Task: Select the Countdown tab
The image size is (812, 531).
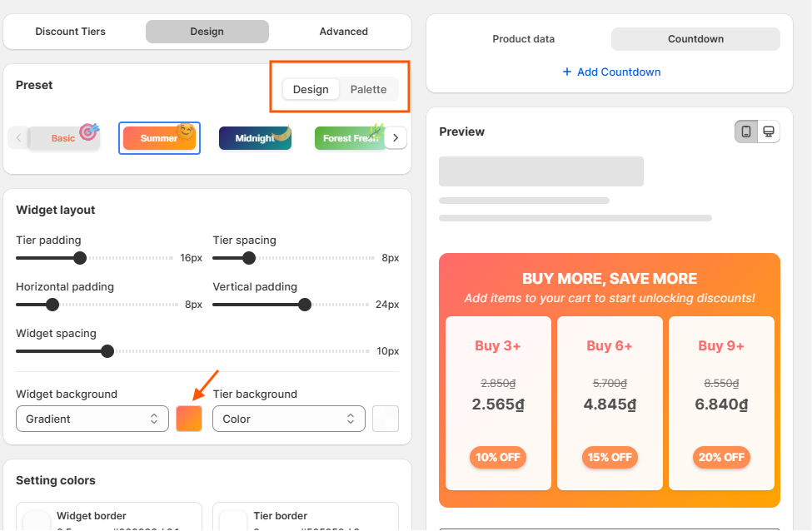Action: point(695,39)
